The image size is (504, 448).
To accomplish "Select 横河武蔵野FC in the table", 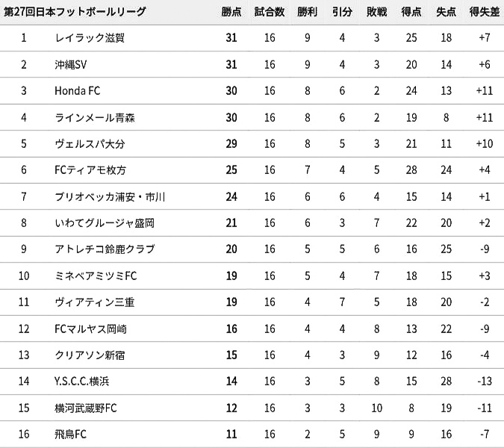I will coord(86,408).
